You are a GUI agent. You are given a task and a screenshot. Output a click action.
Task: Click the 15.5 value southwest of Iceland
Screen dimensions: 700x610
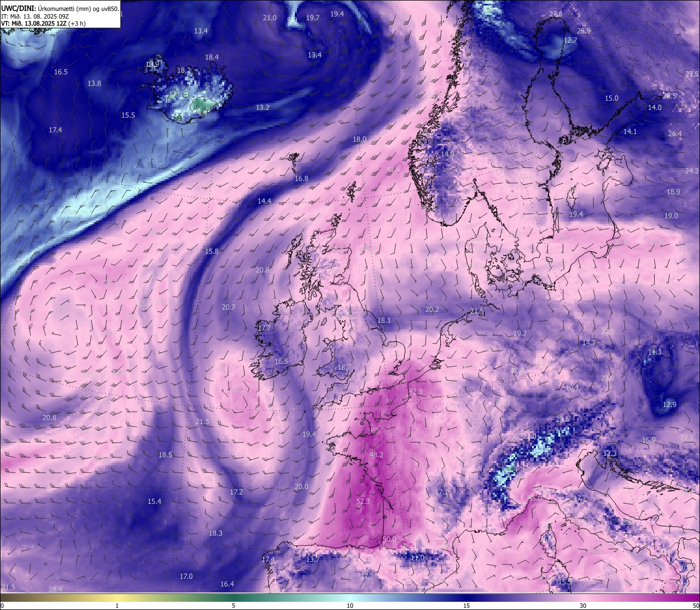coord(128,115)
